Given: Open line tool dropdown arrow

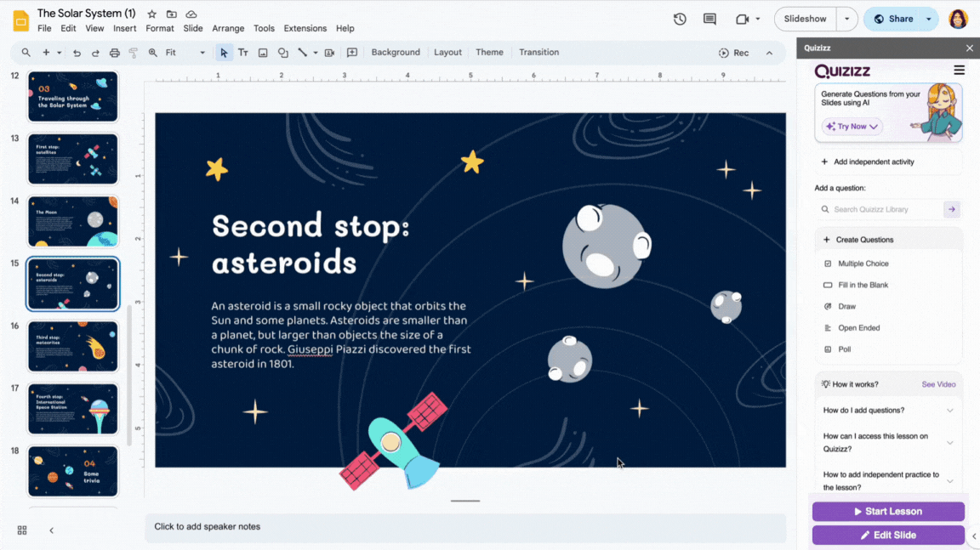Looking at the screenshot, I should coord(316,53).
